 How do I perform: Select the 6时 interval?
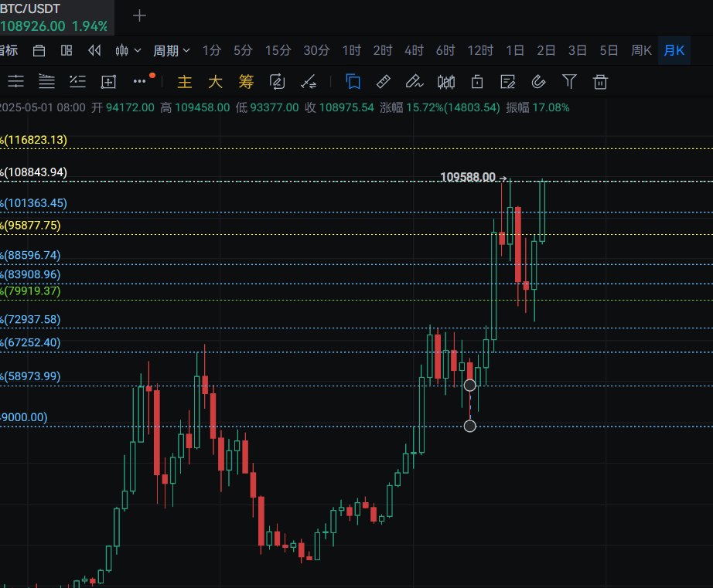point(445,50)
